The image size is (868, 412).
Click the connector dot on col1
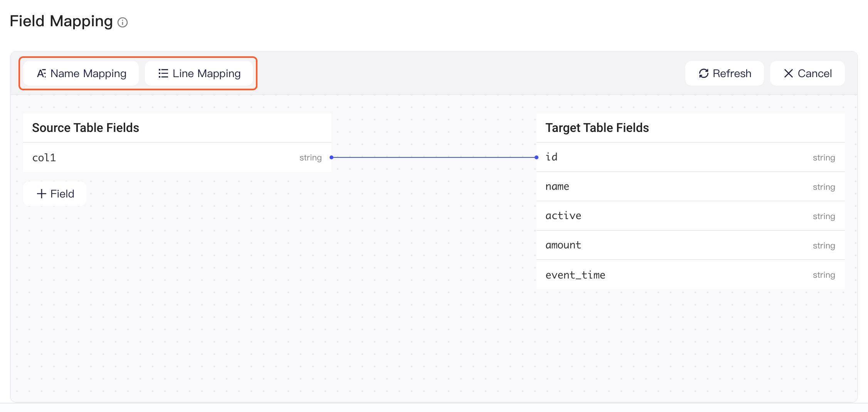click(331, 157)
